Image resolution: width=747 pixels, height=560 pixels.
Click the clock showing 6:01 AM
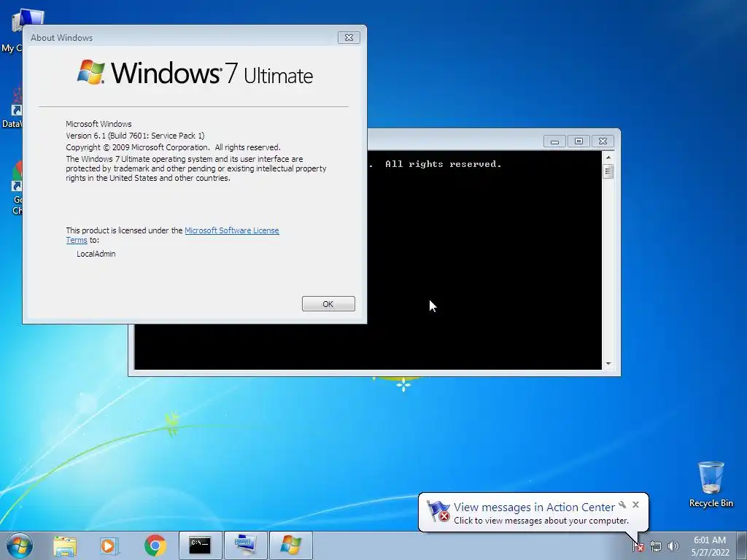[x=710, y=540]
